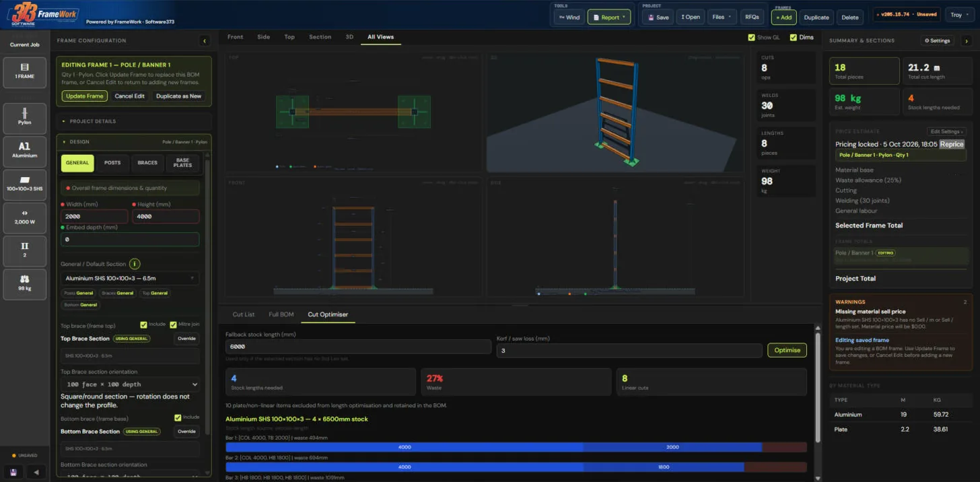Uncheck Include for the top brace
The image size is (980, 482).
(143, 324)
